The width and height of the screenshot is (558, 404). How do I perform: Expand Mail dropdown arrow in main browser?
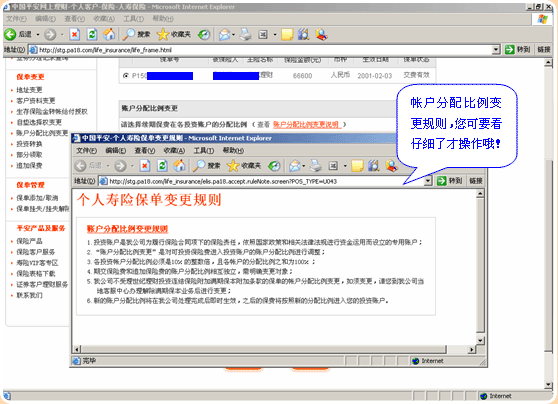pos(233,35)
